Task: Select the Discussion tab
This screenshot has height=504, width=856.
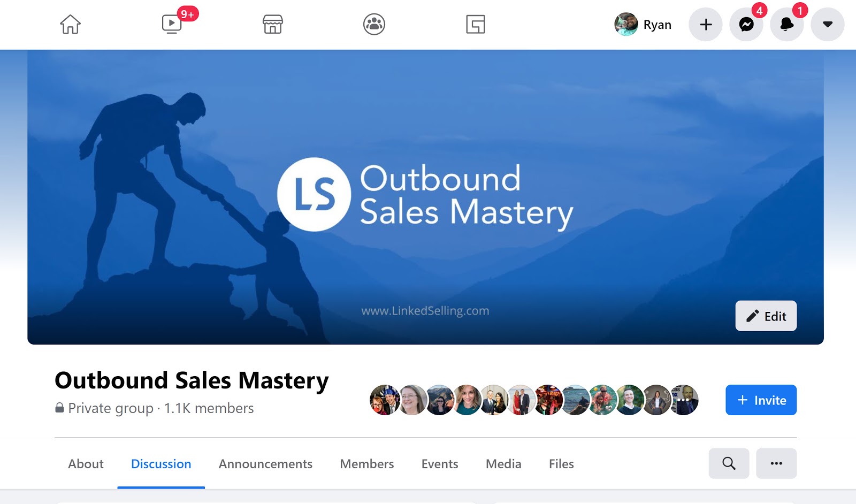Action: [161, 464]
